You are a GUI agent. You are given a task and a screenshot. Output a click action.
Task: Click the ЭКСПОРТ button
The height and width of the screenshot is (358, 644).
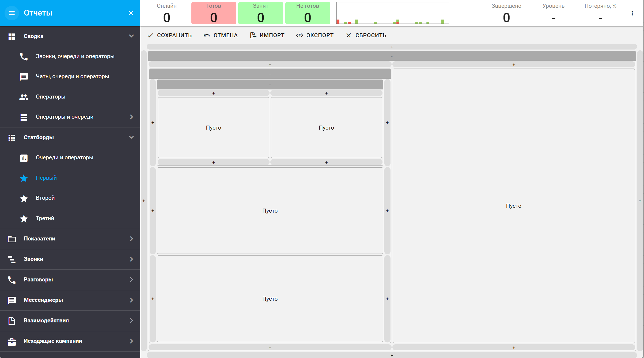click(315, 35)
